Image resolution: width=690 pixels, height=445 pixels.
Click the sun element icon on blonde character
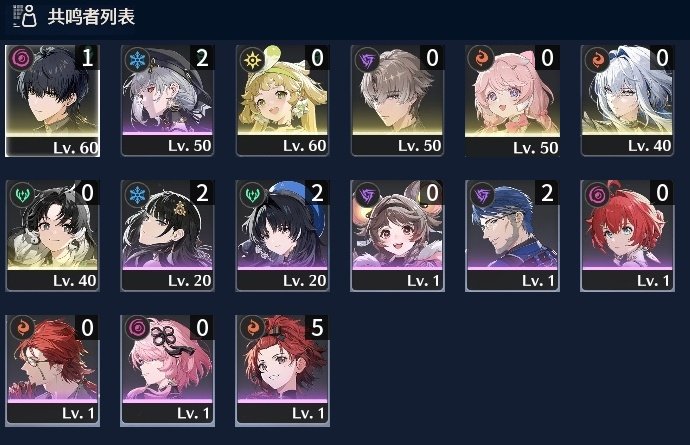252,59
